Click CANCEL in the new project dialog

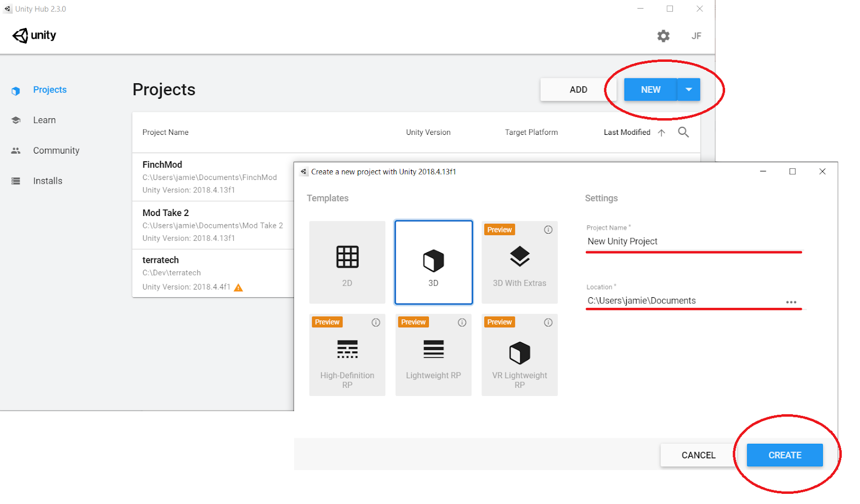(x=698, y=455)
